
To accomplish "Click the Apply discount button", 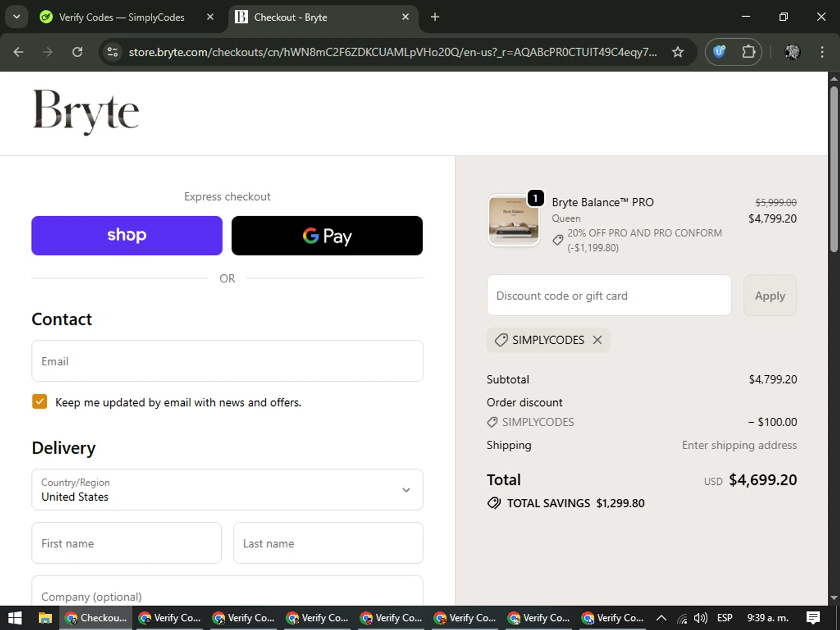I will click(x=770, y=295).
